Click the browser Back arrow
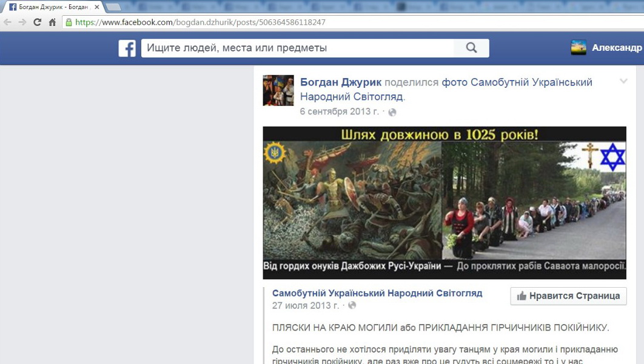Viewport: 644px width, 364px height. click(x=8, y=22)
